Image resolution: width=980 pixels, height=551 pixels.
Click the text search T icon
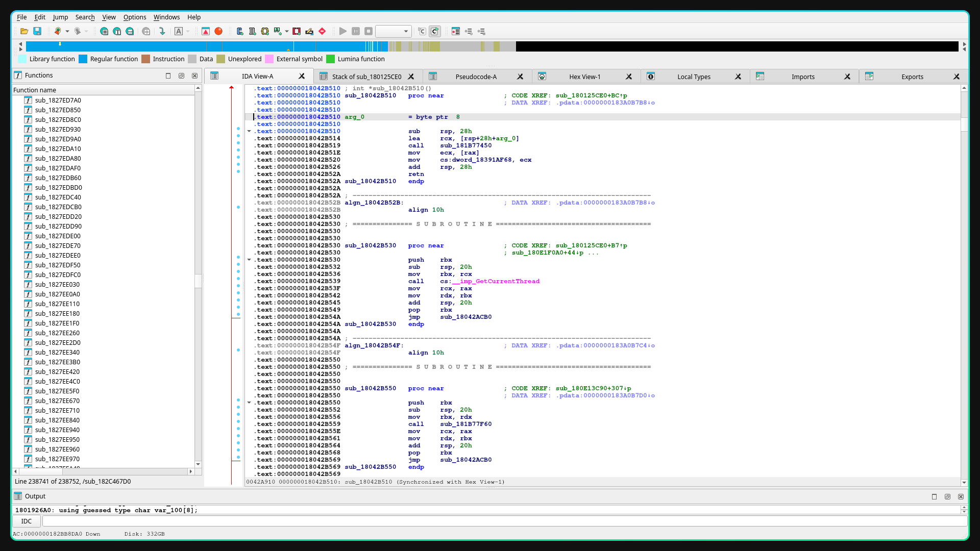pos(117,32)
